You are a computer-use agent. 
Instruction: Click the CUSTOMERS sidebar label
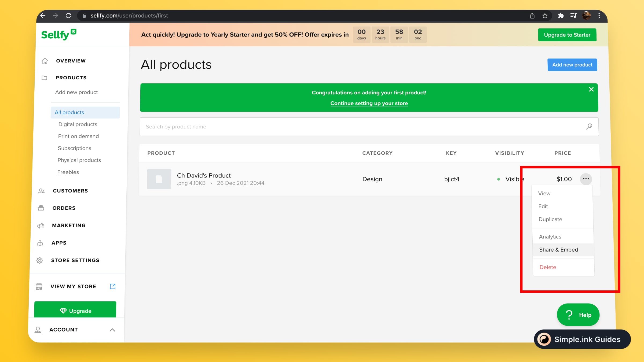(70, 191)
